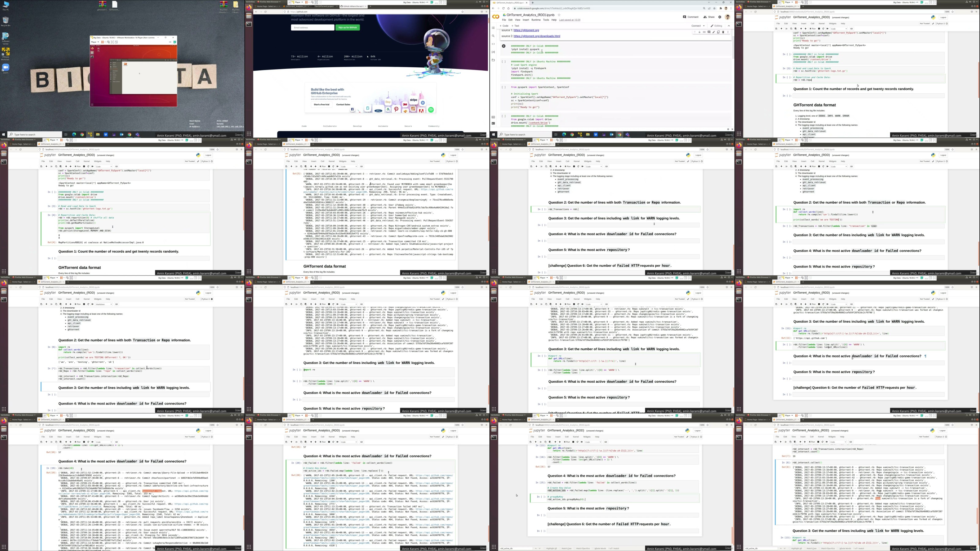The width and height of the screenshot is (980, 551).
Task: Collapse the Colab header with the chevron
Action: tap(729, 26)
